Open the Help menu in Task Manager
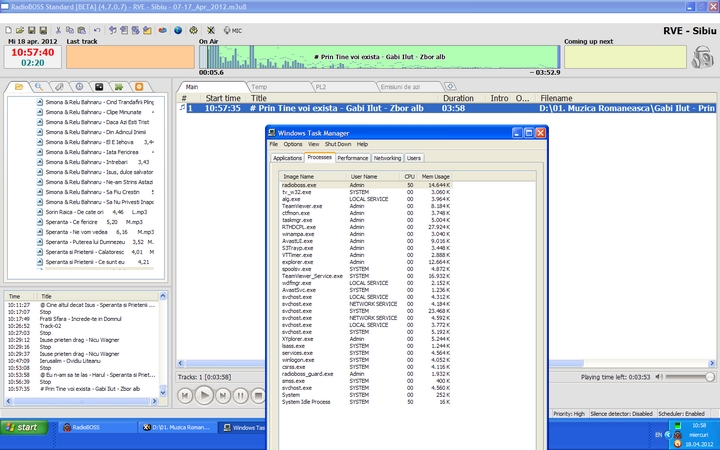The image size is (720, 450). tap(362, 144)
